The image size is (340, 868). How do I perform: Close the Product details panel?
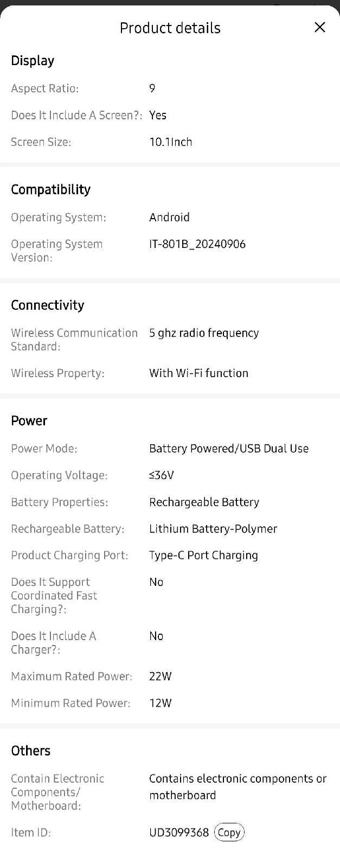(320, 27)
